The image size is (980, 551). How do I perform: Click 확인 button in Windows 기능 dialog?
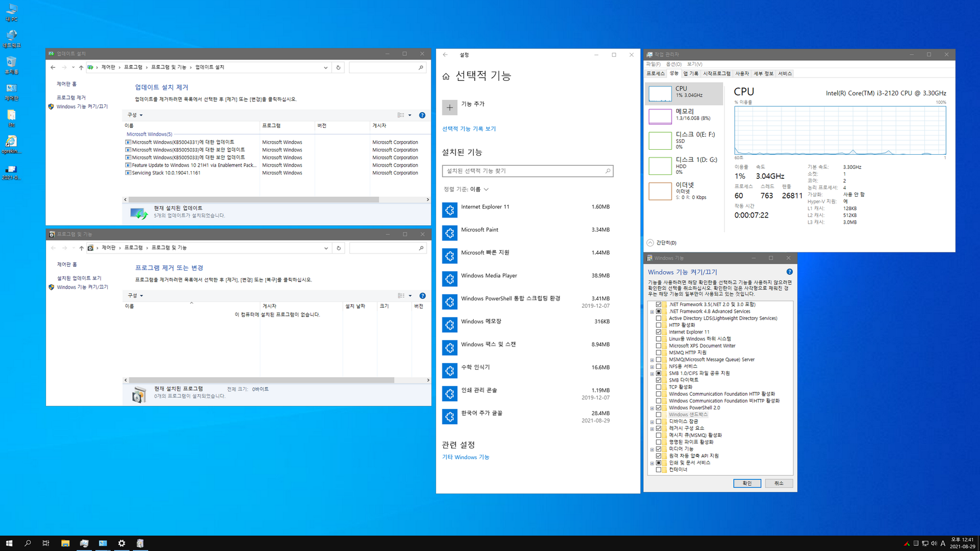[747, 483]
